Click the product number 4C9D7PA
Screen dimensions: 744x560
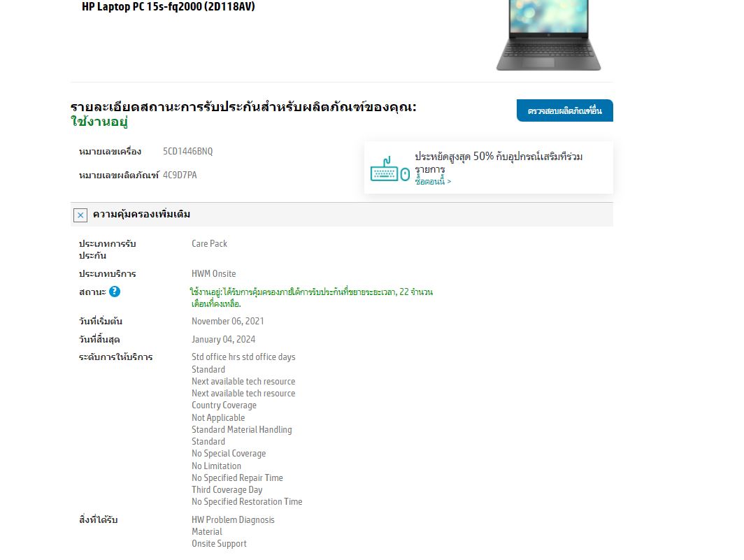pyautogui.click(x=180, y=175)
